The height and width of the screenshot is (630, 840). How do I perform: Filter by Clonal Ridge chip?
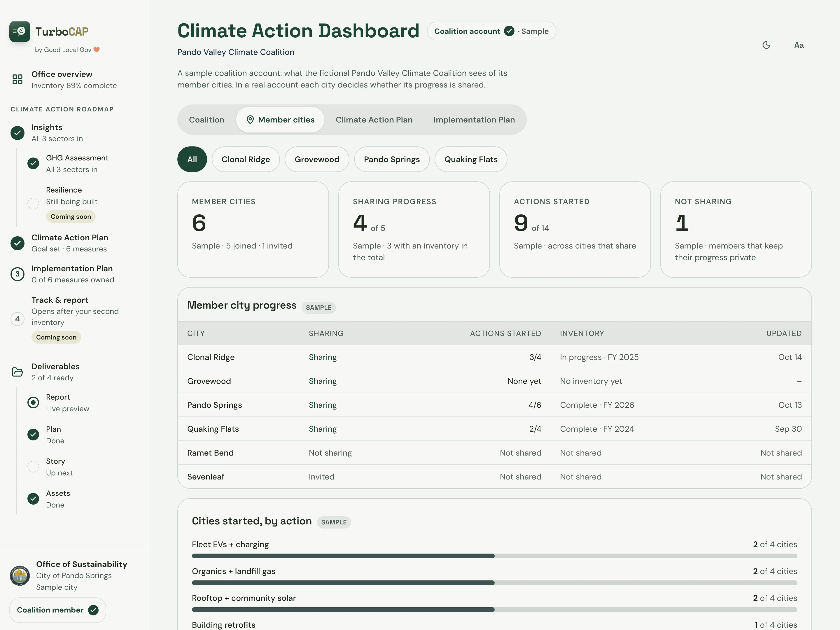246,160
